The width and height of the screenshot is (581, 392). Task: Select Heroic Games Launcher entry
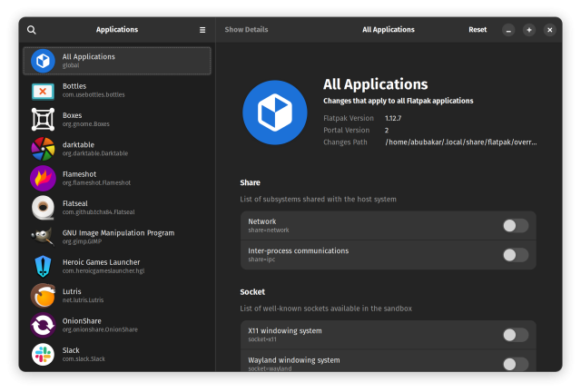tap(117, 266)
